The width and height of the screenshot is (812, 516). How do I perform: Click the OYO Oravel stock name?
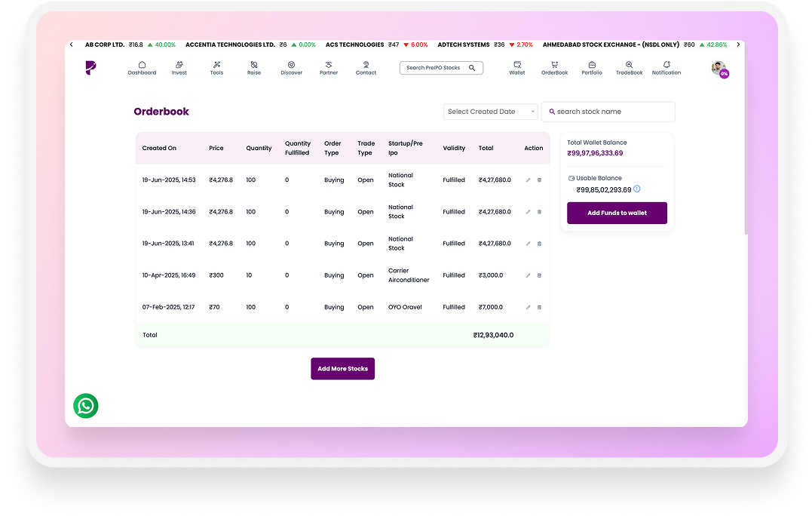point(405,307)
